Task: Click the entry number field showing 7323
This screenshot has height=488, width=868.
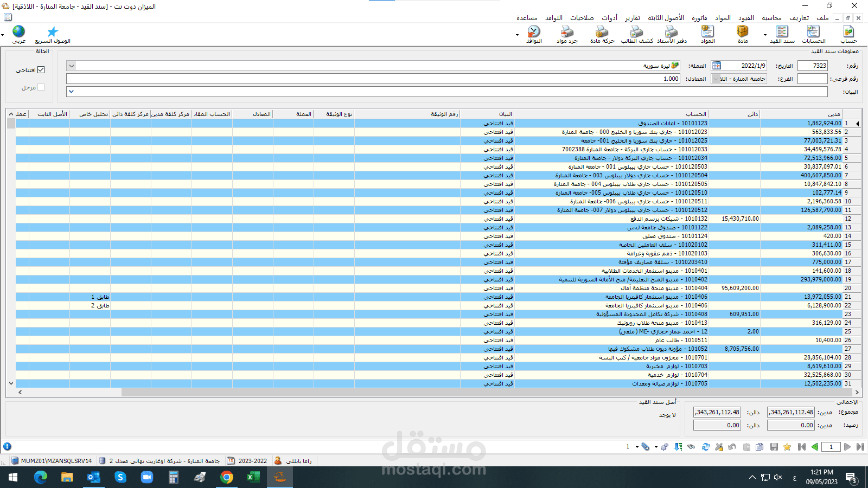Action: [x=813, y=66]
